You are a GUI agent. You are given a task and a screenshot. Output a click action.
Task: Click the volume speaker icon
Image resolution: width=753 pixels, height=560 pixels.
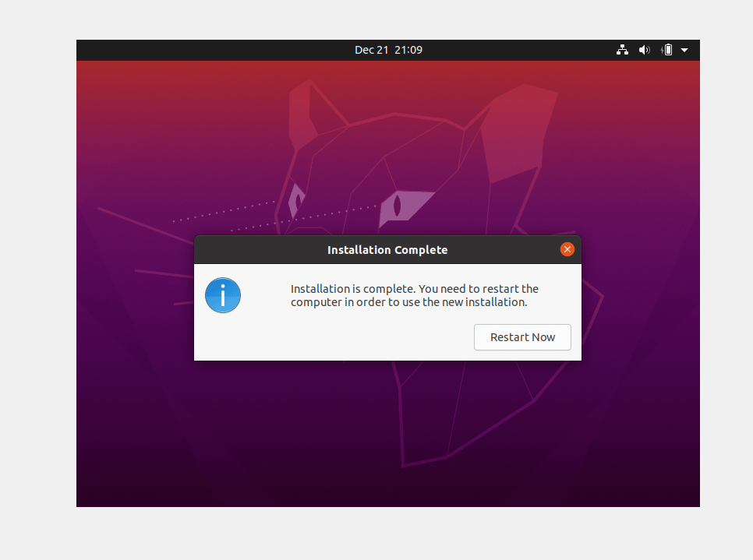645,50
